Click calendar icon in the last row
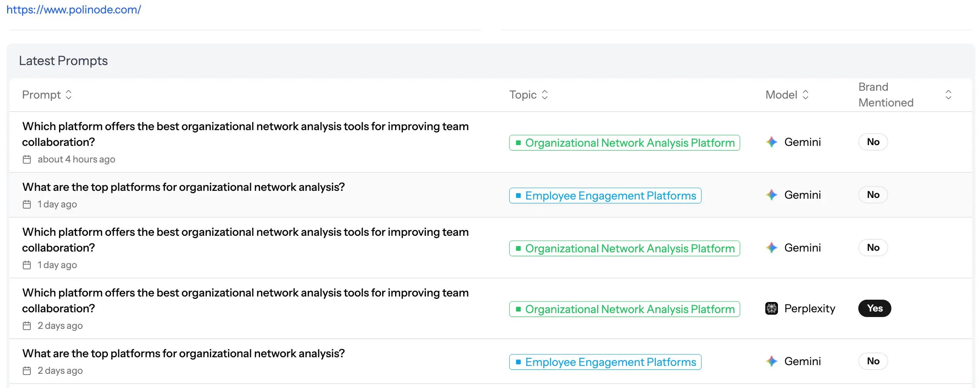Screen dimensions: 980x388 click(27, 371)
